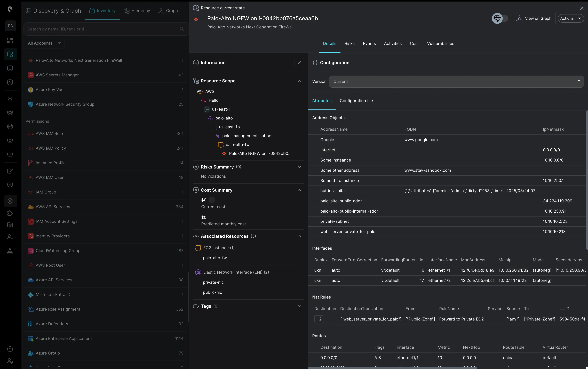This screenshot has height=369, width=588.
Task: Open the users icon in sidebar
Action: click(10, 237)
